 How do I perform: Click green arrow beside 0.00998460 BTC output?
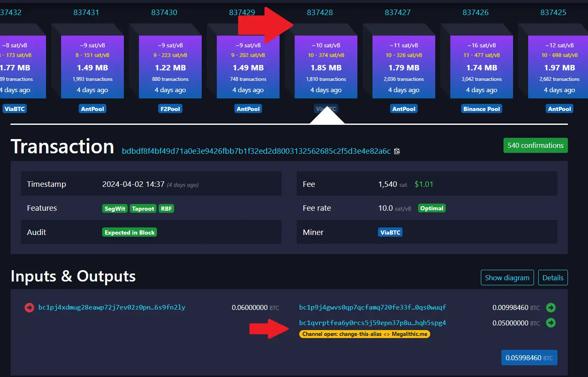tap(551, 307)
